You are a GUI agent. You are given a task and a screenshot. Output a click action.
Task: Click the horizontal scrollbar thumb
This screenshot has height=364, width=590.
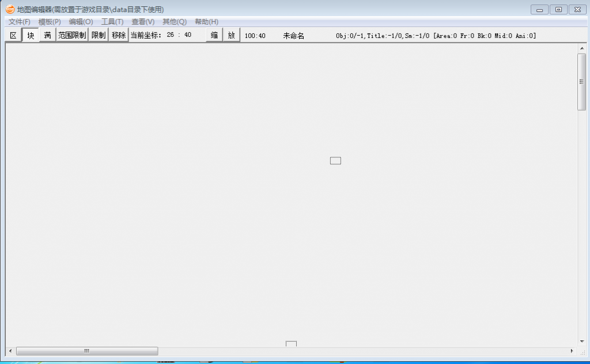pos(87,351)
